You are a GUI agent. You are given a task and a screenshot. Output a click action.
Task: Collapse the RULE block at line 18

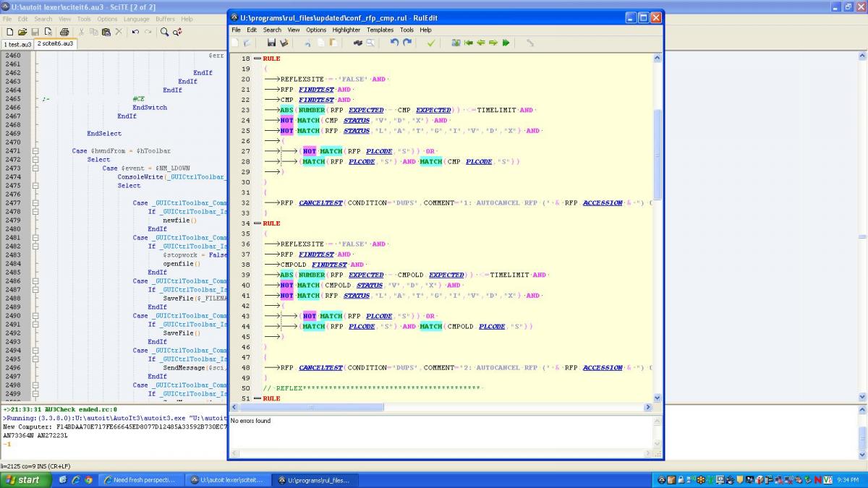[x=258, y=59]
